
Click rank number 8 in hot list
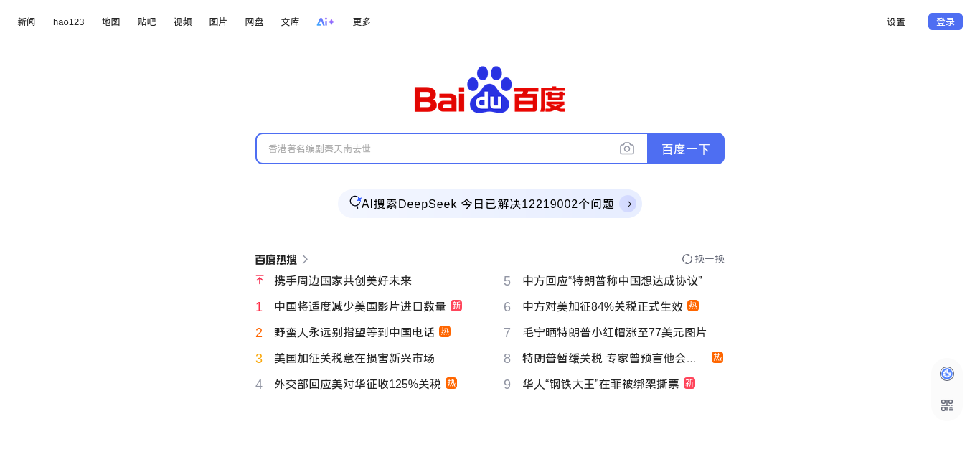[507, 359]
